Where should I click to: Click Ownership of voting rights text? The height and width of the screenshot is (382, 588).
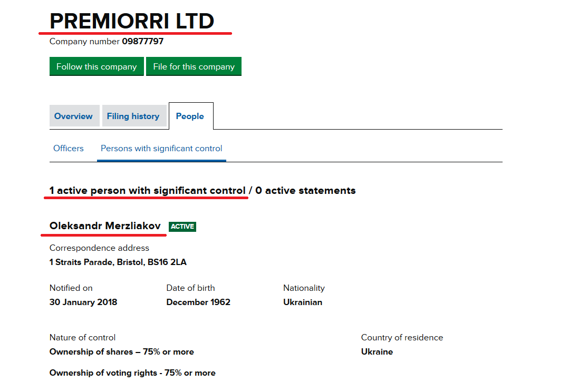point(132,373)
